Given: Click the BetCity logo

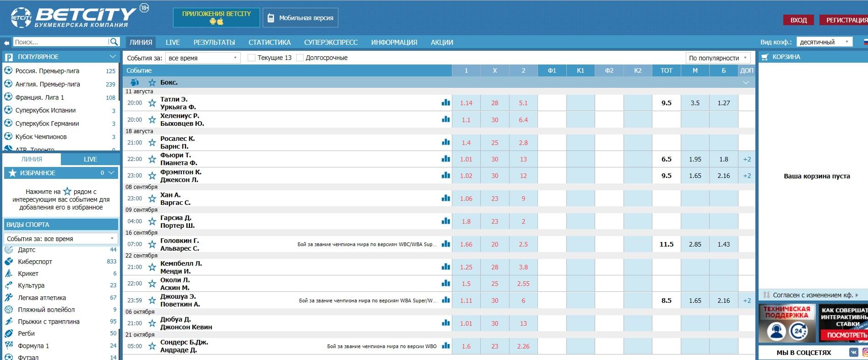Looking at the screenshot, I should pyautogui.click(x=74, y=18).
